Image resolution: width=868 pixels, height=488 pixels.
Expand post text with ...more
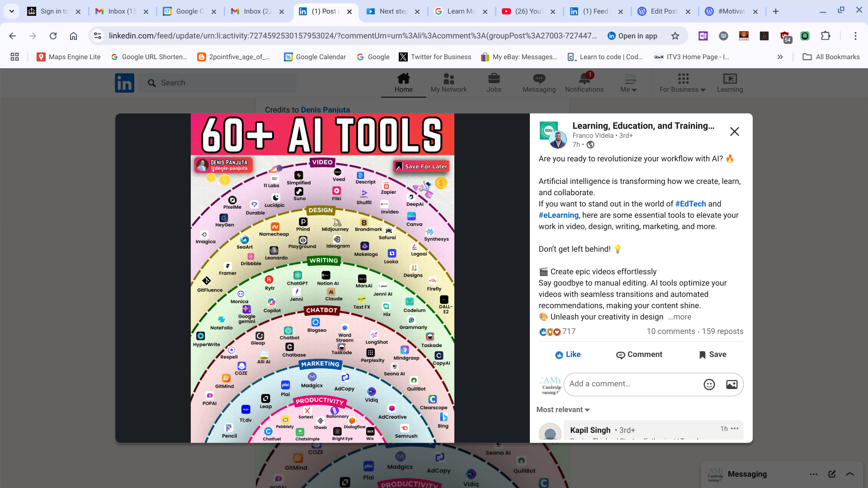coord(679,317)
